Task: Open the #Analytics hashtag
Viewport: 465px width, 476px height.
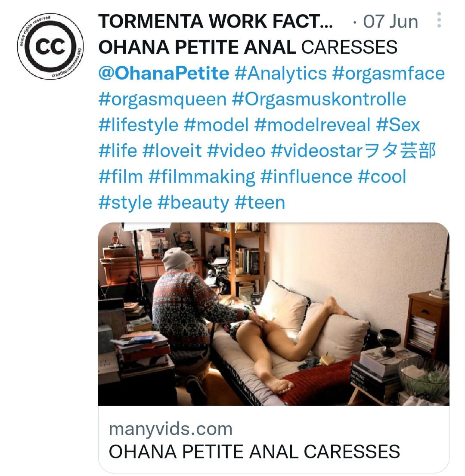Action: (x=280, y=74)
